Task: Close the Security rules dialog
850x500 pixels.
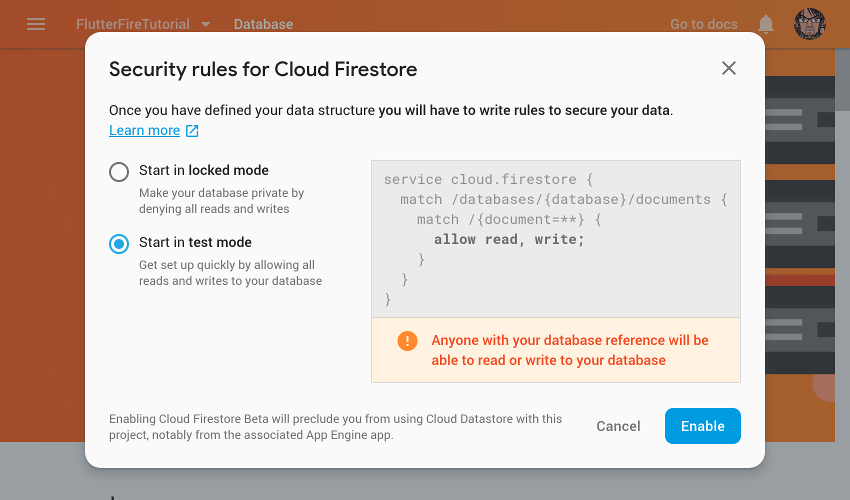Action: pos(729,68)
